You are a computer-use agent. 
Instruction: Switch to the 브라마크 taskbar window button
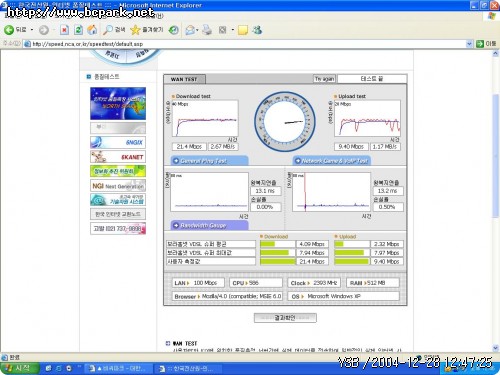point(118,369)
